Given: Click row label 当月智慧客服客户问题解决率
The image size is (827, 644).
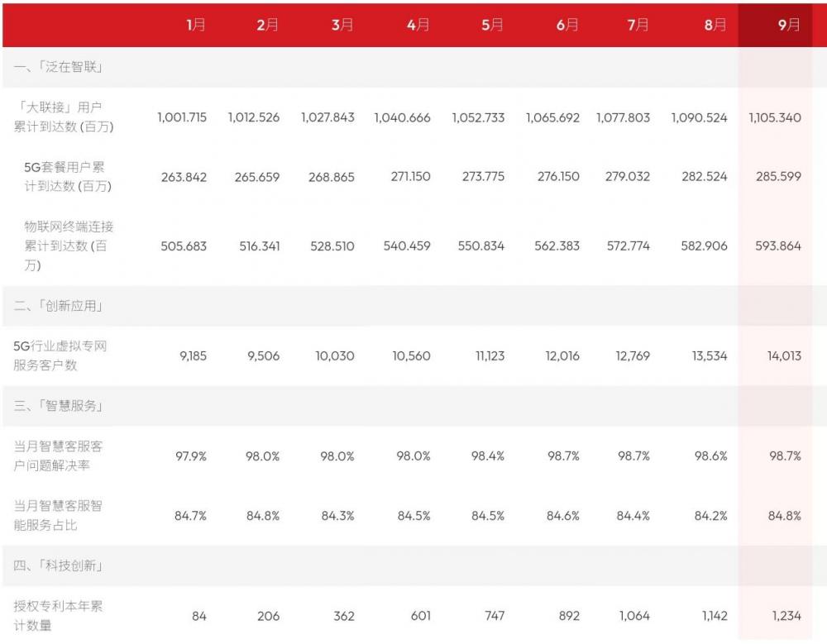Looking at the screenshot, I should [x=58, y=456].
